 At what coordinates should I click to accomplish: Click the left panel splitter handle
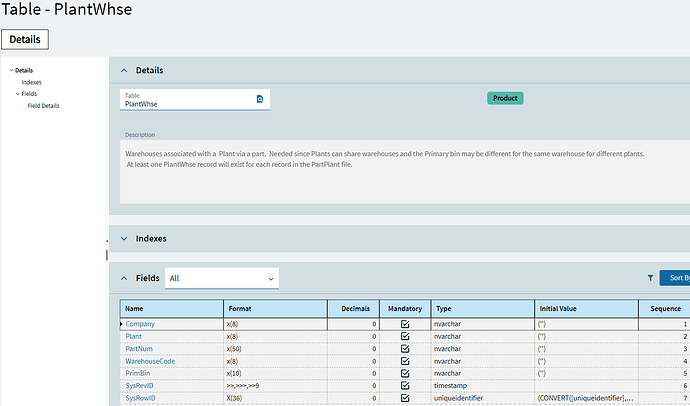click(107, 255)
